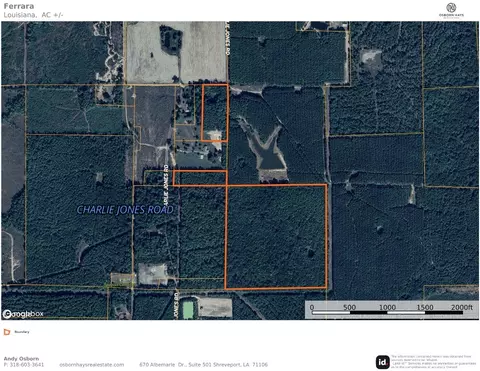Viewport: 480px width, 371px height.
Task: Click the orange Boundary legend icon
Action: pos(7,332)
